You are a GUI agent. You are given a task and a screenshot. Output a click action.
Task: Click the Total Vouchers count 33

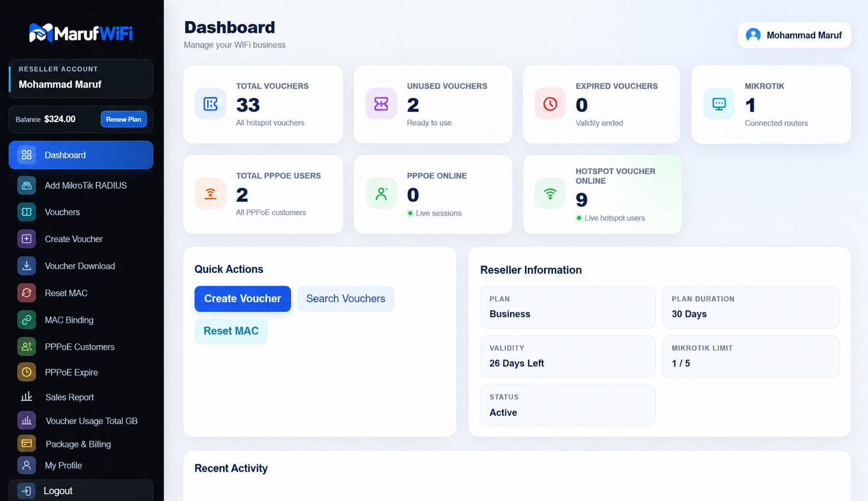click(x=248, y=105)
